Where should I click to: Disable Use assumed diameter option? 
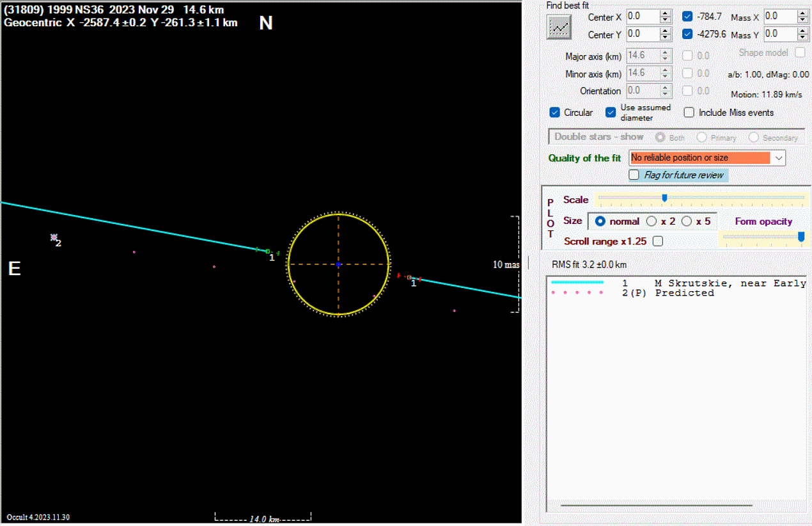pyautogui.click(x=611, y=113)
